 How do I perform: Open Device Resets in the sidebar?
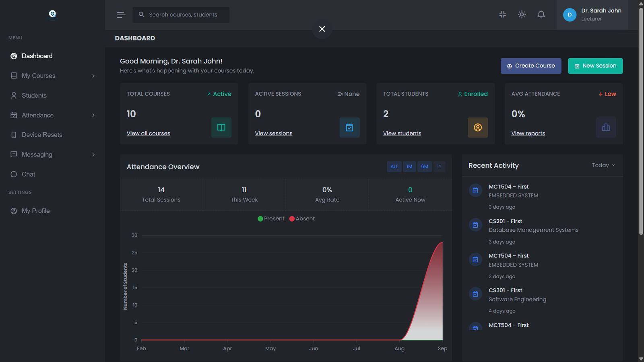[42, 135]
